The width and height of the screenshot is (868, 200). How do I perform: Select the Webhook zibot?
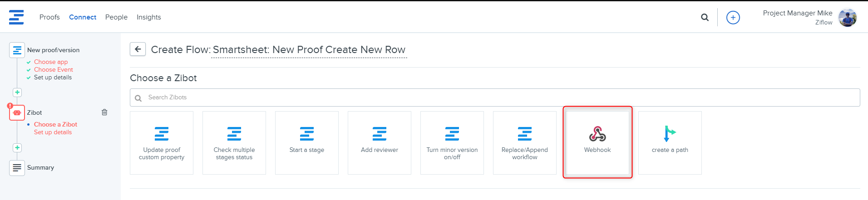coord(597,142)
